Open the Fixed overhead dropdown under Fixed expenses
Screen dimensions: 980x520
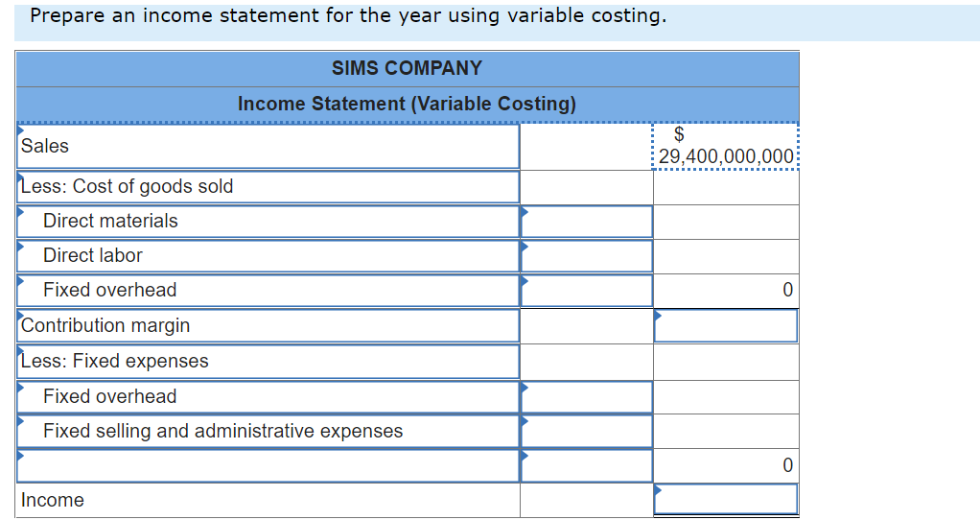click(x=268, y=396)
